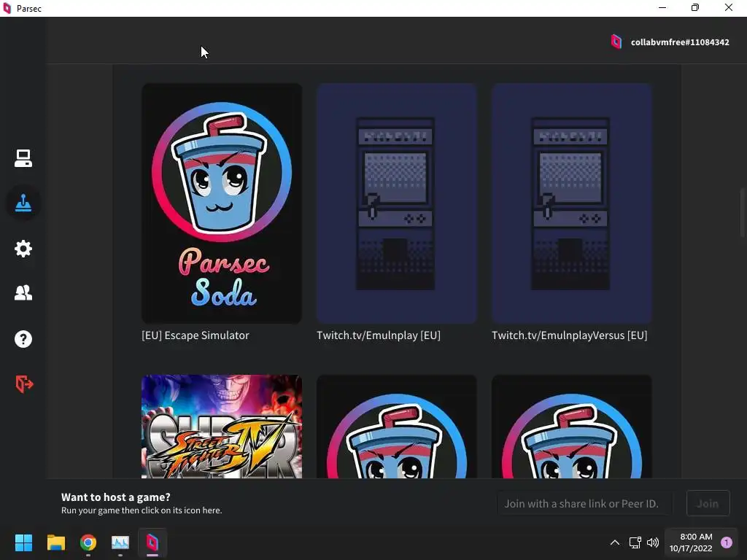This screenshot has width=747, height=560.
Task: Open the clock showing 8:00 AM
Action: pyautogui.click(x=691, y=542)
